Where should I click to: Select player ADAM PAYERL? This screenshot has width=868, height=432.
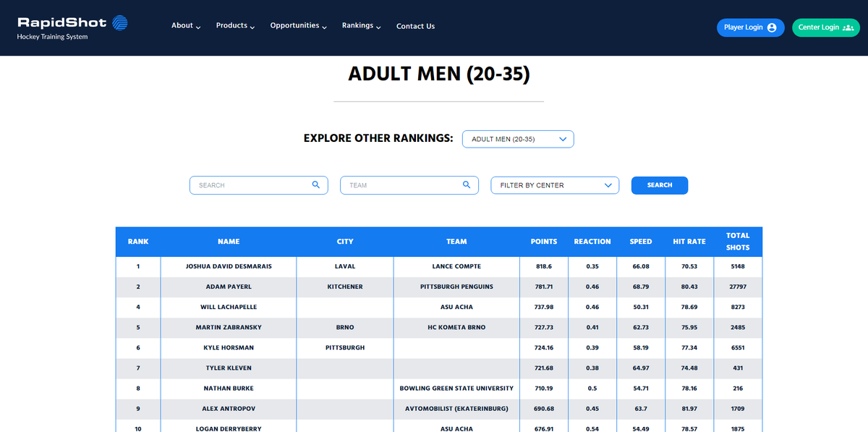coord(229,287)
